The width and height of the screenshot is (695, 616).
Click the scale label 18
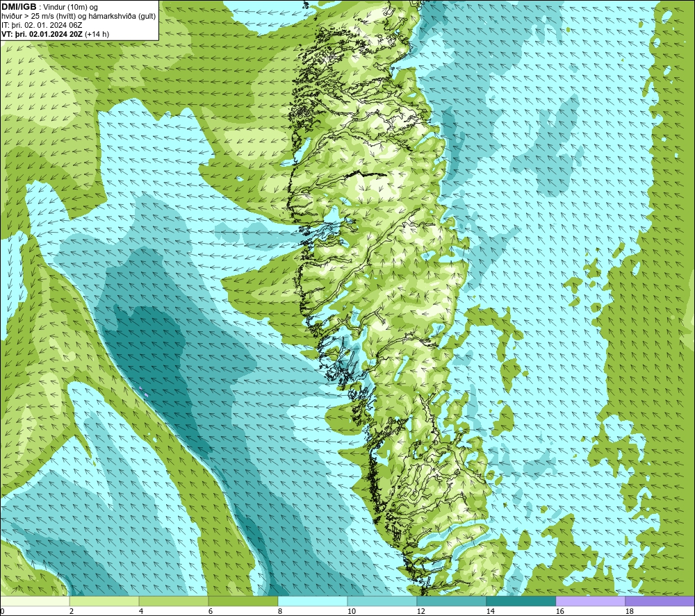tap(629, 611)
